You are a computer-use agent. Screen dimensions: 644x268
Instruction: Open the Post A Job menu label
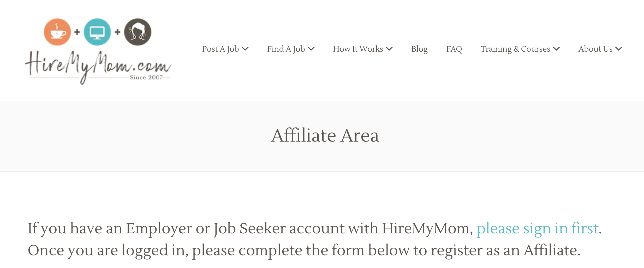220,49
